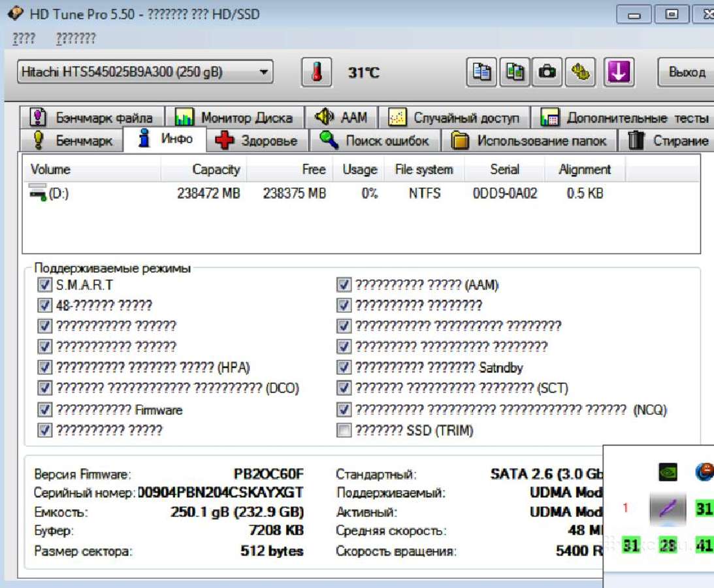Minimize the HD Tune Pro window

(634, 14)
